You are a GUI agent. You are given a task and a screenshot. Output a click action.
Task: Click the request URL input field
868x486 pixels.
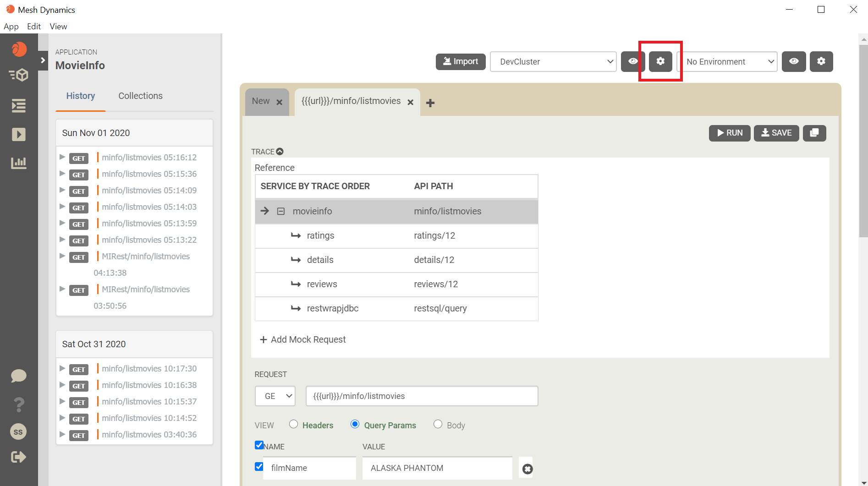[422, 396]
